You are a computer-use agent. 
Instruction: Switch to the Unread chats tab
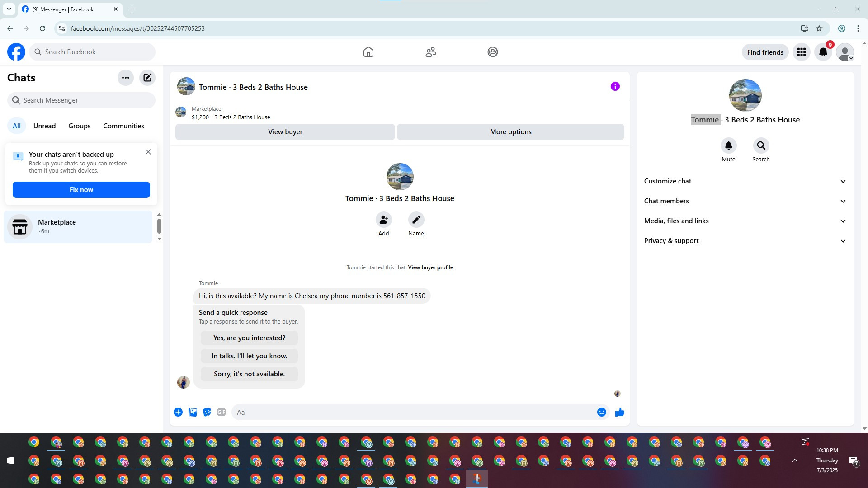click(44, 126)
